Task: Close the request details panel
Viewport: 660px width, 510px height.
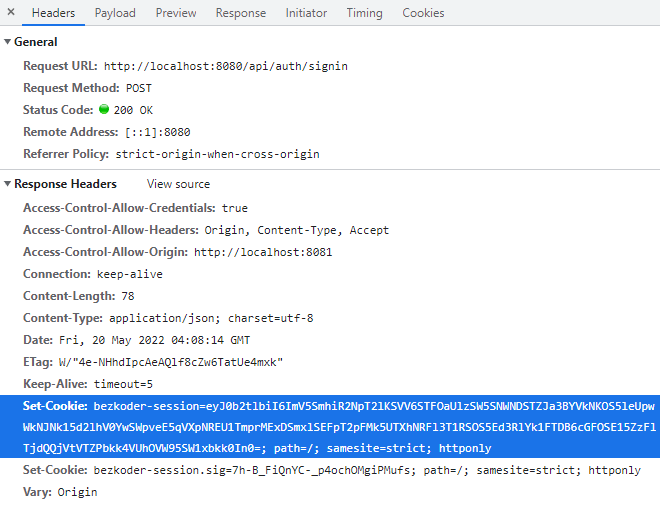Action: (x=12, y=13)
